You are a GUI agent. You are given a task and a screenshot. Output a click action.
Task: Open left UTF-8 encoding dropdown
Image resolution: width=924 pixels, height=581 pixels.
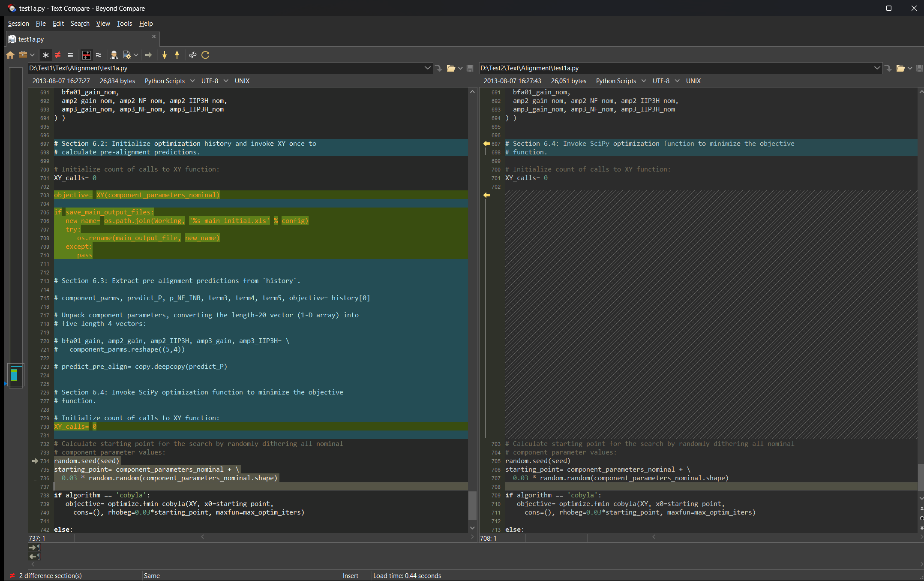pos(215,81)
